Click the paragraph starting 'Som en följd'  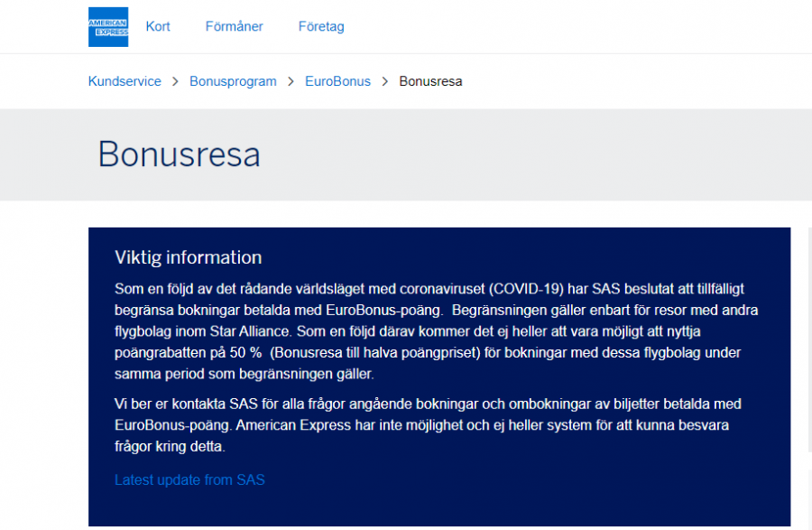point(433,330)
